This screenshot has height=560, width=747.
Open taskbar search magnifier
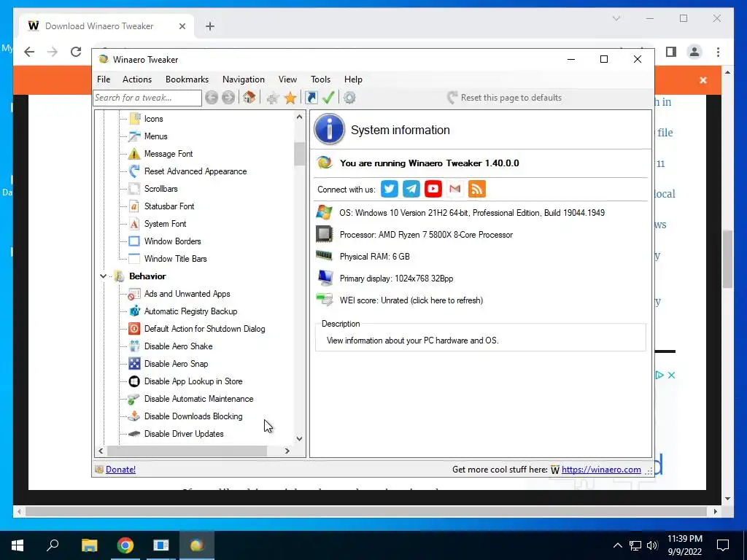pyautogui.click(x=53, y=545)
